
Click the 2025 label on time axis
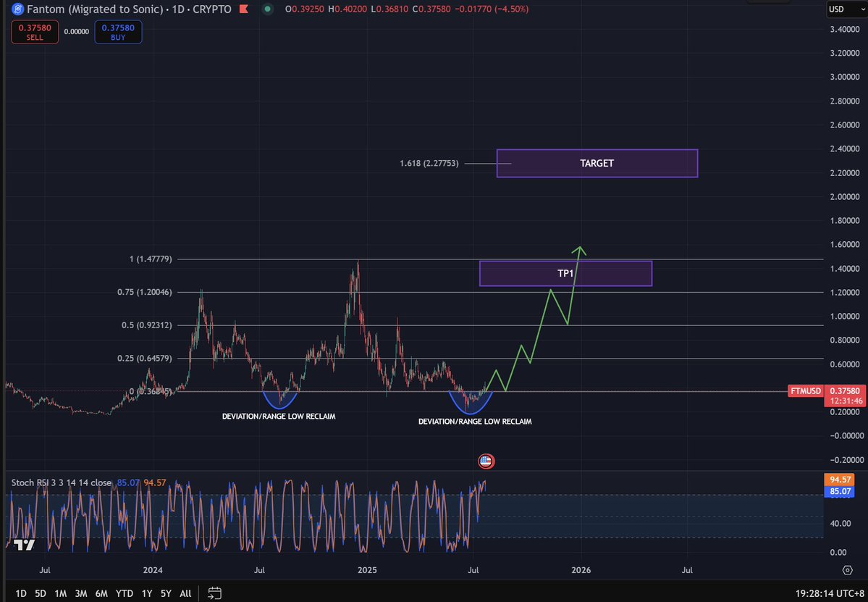[x=367, y=570]
